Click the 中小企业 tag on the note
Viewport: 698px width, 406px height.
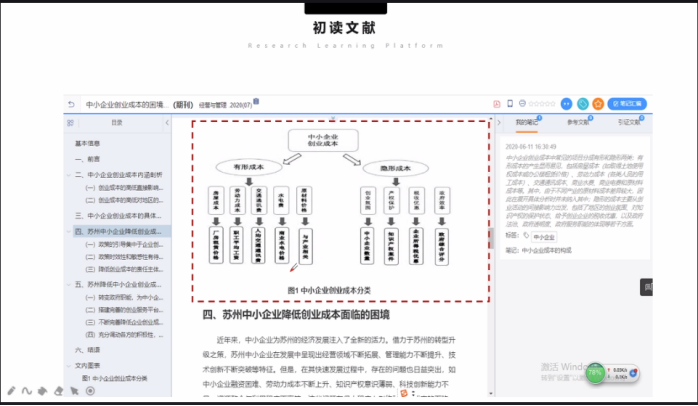pyautogui.click(x=544, y=237)
